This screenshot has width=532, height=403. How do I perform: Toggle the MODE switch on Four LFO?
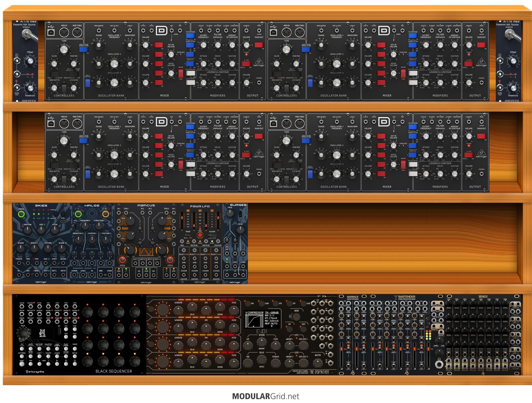188,235
